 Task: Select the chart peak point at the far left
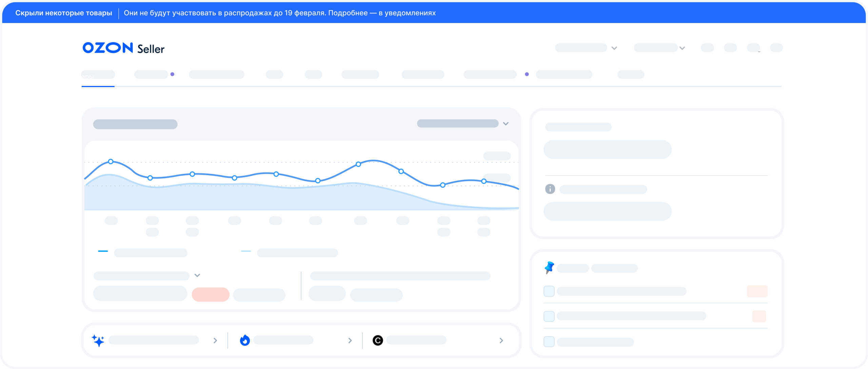point(111,161)
